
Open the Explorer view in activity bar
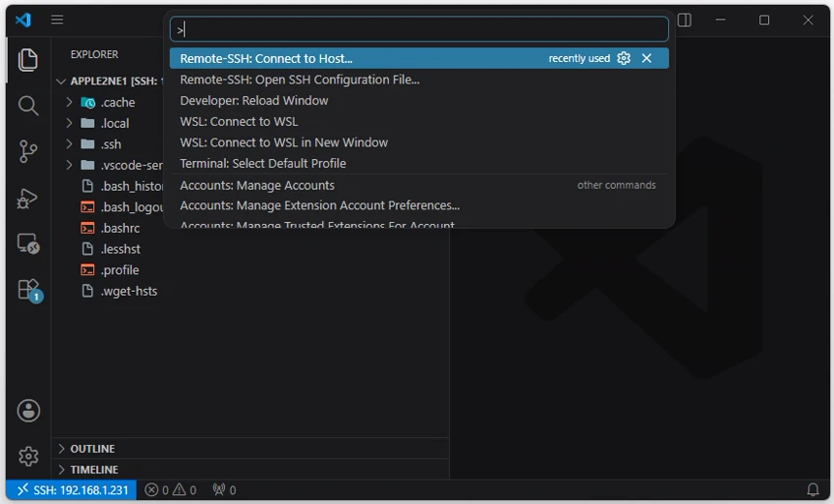(x=28, y=59)
